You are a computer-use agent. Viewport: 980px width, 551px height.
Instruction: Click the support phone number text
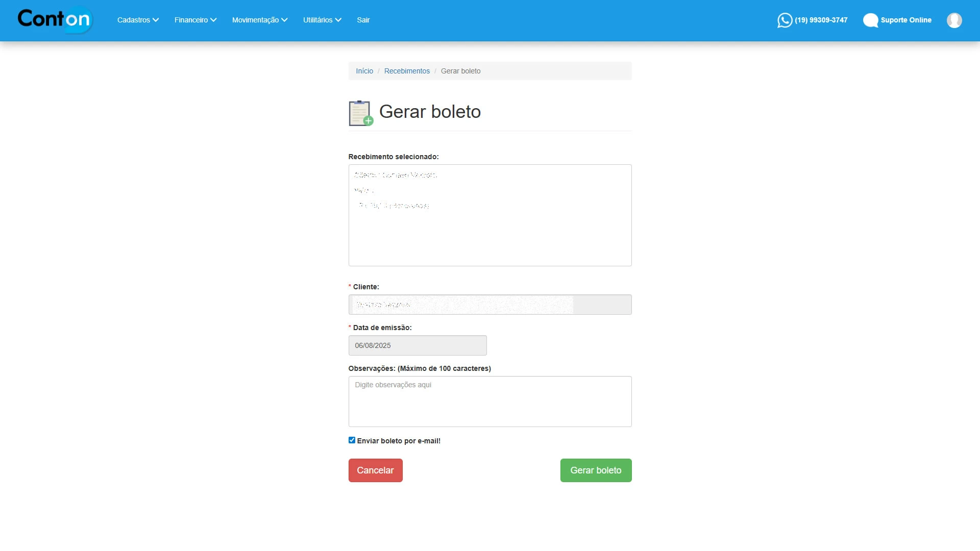coord(821,20)
